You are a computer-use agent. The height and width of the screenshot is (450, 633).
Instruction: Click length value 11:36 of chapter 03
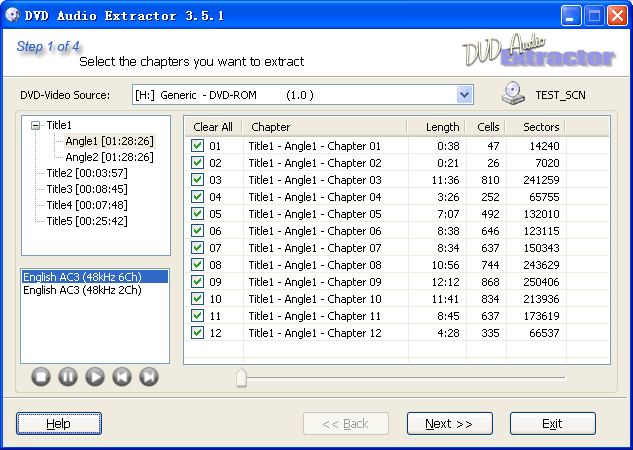point(445,180)
